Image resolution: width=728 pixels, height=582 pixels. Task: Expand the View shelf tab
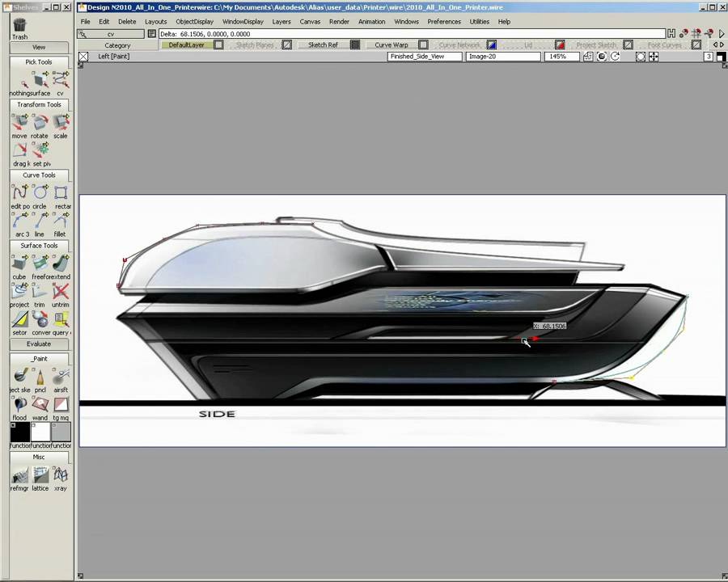pyautogui.click(x=39, y=48)
